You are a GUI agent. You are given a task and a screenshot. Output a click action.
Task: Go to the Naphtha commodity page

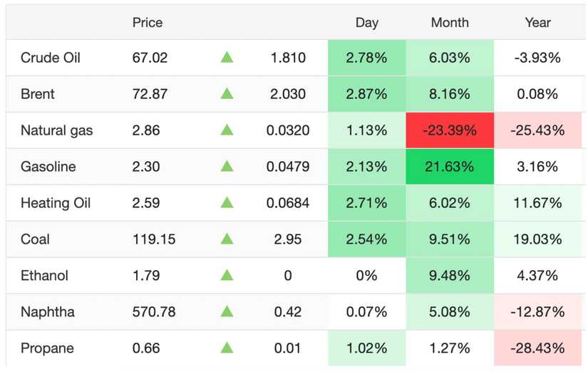click(x=48, y=312)
